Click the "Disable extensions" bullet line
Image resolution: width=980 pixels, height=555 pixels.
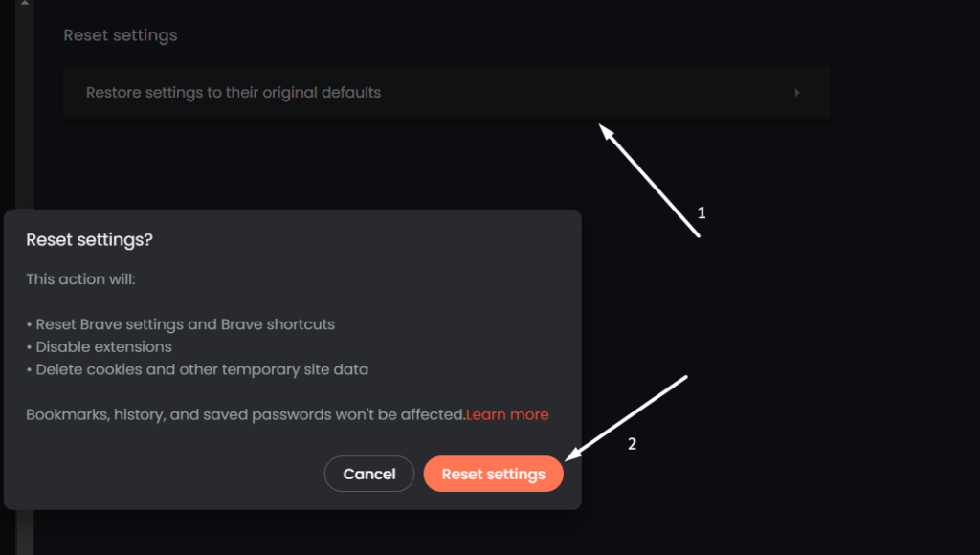(103, 346)
